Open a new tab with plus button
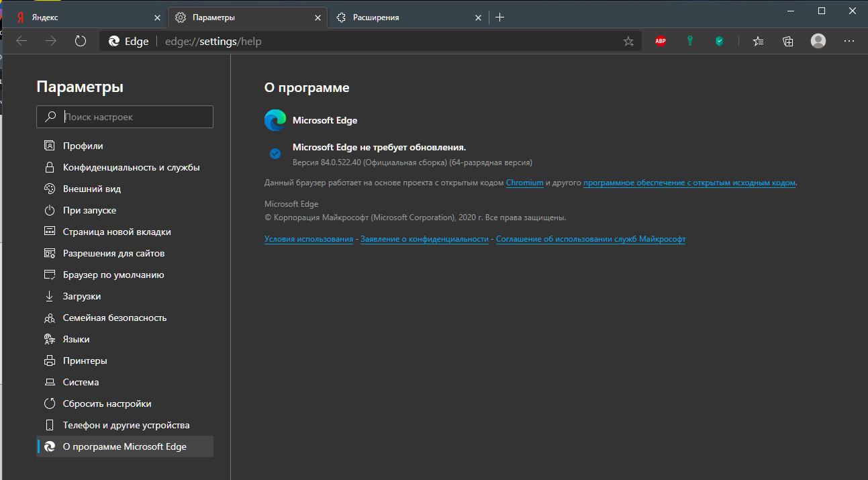868x480 pixels. (499, 17)
